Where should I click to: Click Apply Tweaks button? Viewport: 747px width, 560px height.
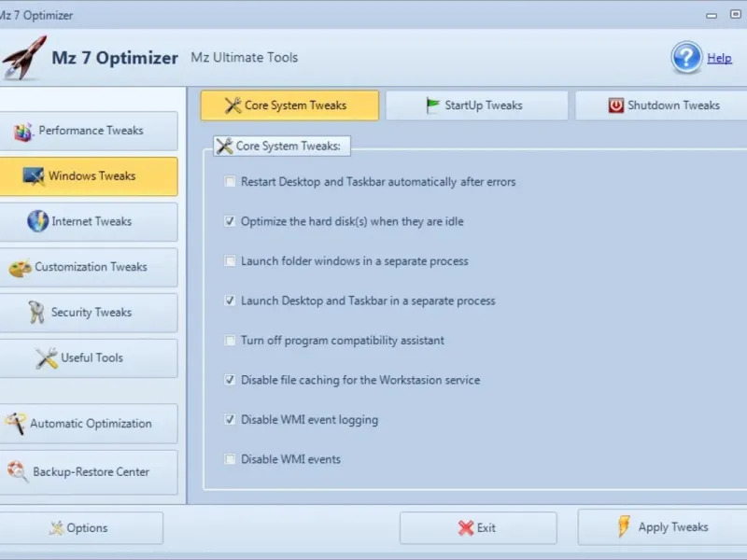pyautogui.click(x=662, y=527)
